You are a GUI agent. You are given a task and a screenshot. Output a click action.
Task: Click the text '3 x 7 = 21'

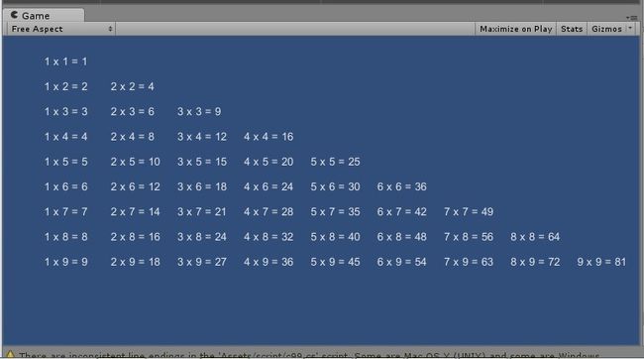tap(202, 212)
